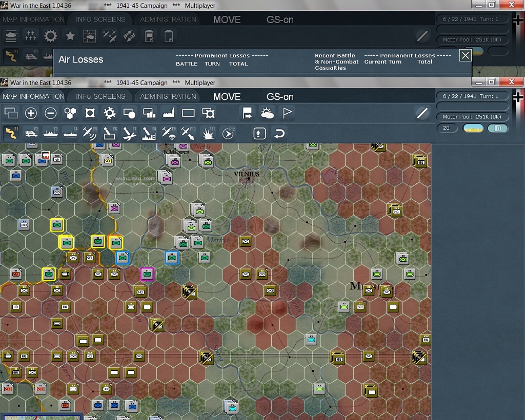This screenshot has width=525, height=420.
Task: Click the arrows/soldiers icon in back window
Action: coord(31,36)
